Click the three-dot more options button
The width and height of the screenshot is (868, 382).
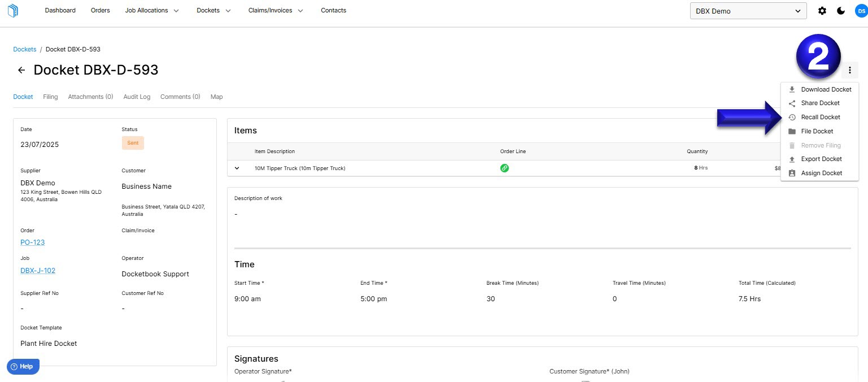pyautogui.click(x=850, y=70)
